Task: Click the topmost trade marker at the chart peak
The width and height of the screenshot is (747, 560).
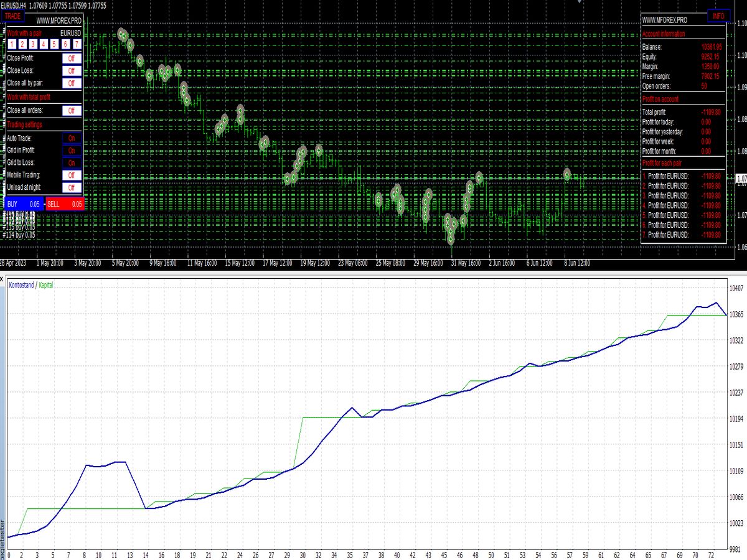Action: 122,34
